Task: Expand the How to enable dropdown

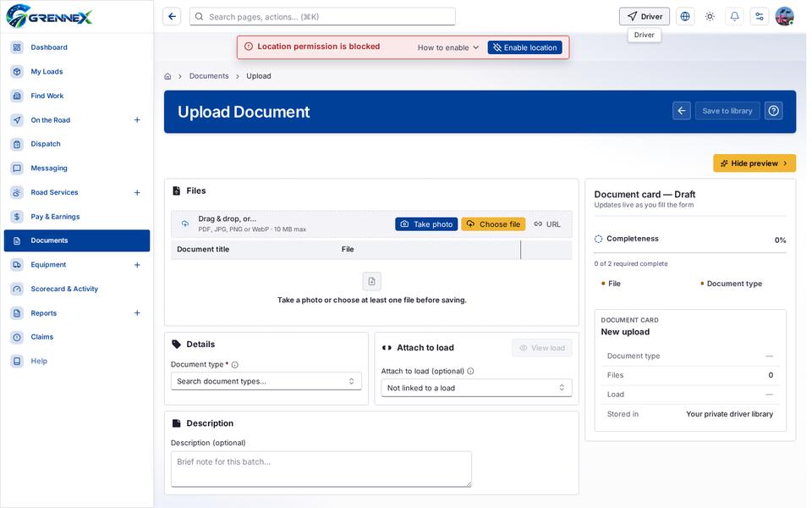Action: tap(448, 47)
